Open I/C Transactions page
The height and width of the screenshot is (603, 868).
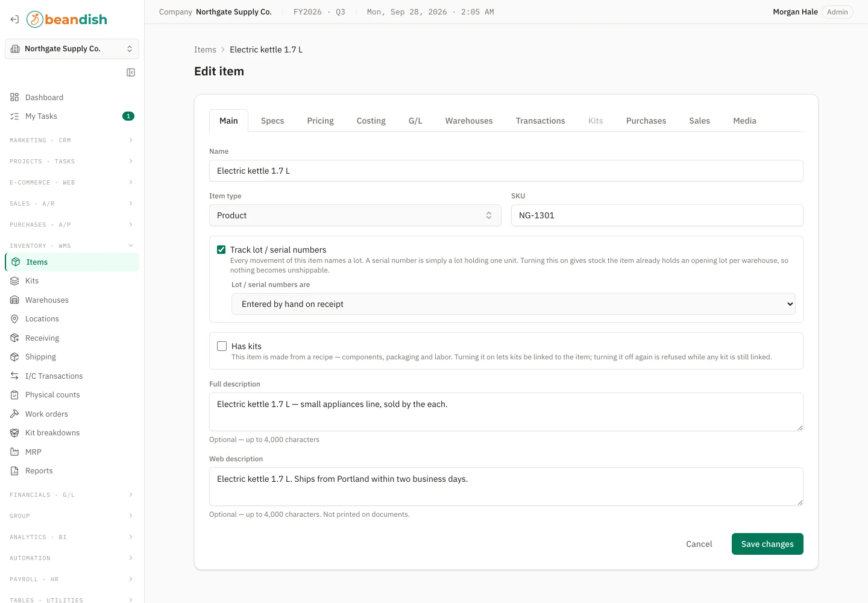coord(72,376)
